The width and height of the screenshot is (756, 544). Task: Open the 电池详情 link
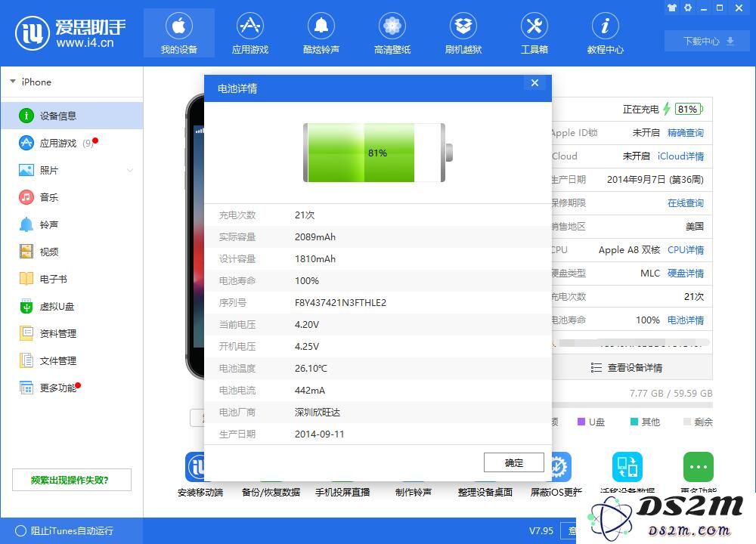tap(685, 320)
